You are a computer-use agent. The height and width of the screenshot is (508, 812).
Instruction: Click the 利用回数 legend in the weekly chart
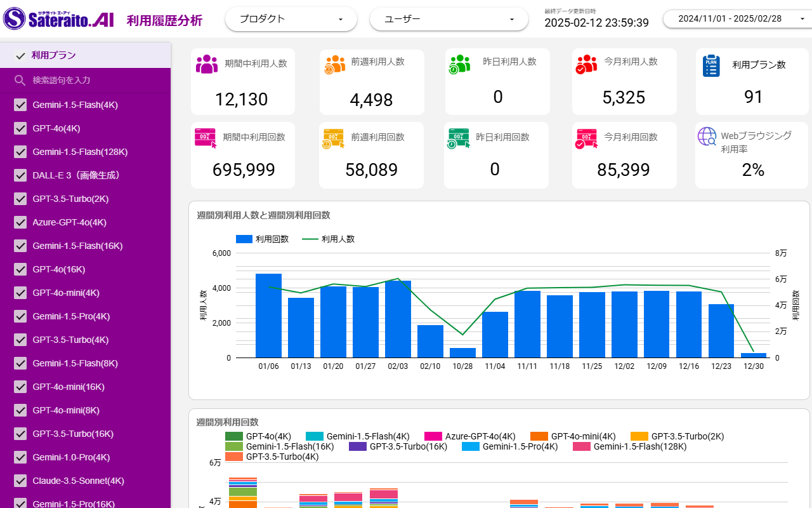point(263,239)
